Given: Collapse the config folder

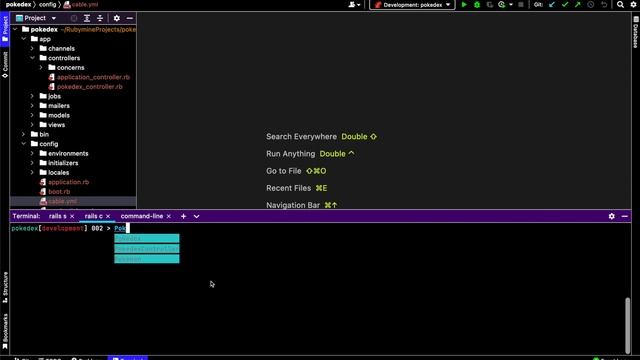Looking at the screenshot, I should coord(24,144).
